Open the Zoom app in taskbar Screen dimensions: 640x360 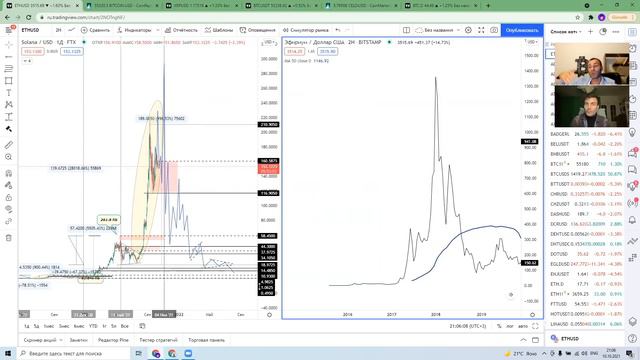(188, 353)
